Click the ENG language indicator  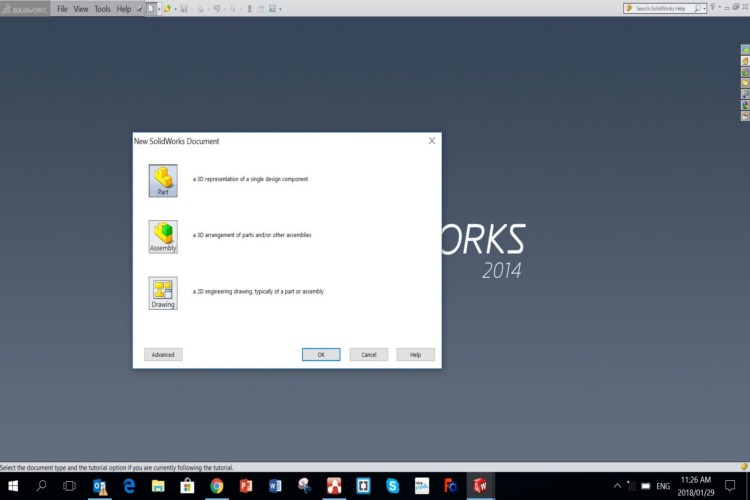663,486
